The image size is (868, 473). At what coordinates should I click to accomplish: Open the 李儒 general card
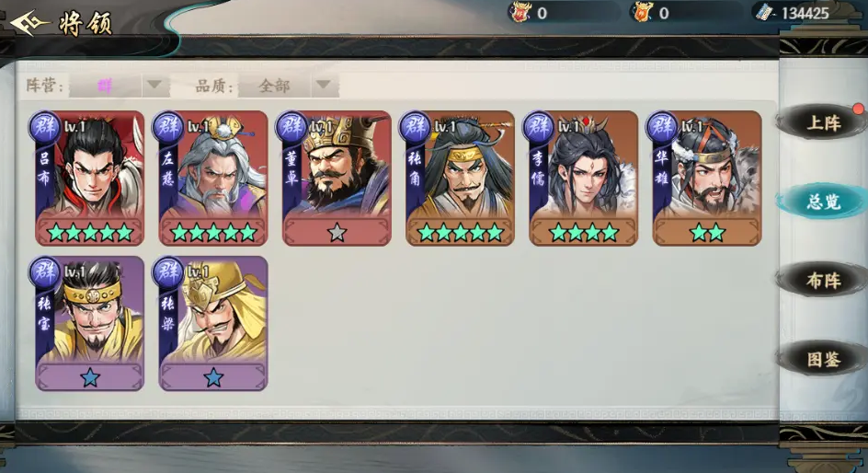click(x=583, y=178)
